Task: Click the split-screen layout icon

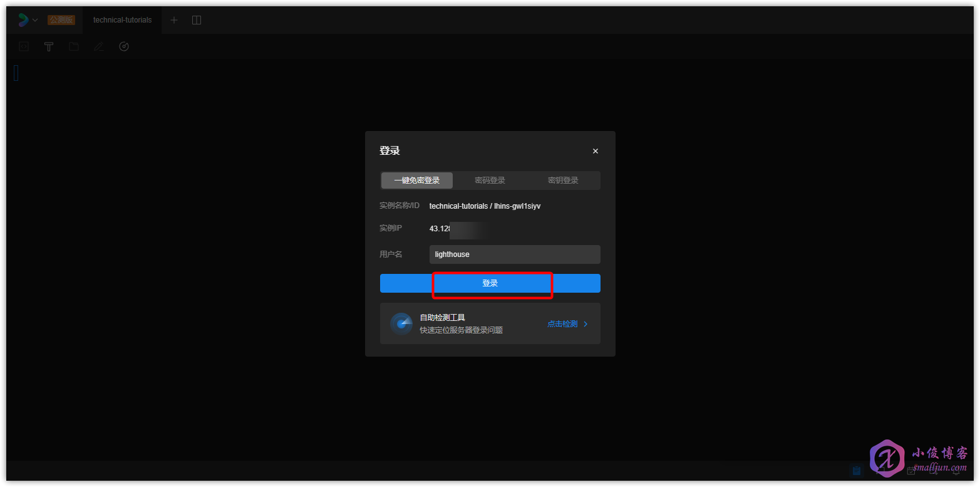Action: [x=197, y=20]
